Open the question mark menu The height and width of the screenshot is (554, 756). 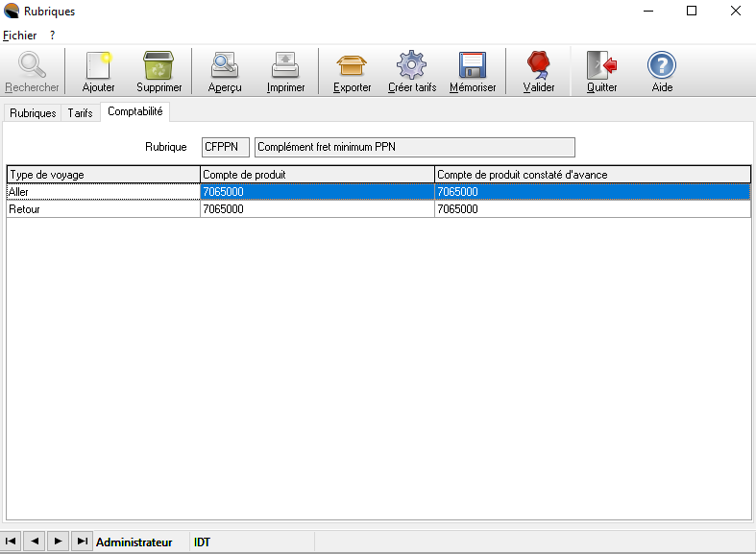53,36
